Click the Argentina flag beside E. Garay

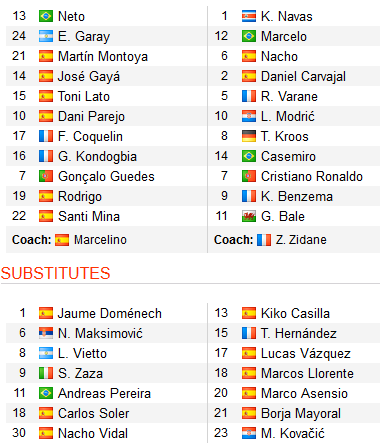pos(46,36)
